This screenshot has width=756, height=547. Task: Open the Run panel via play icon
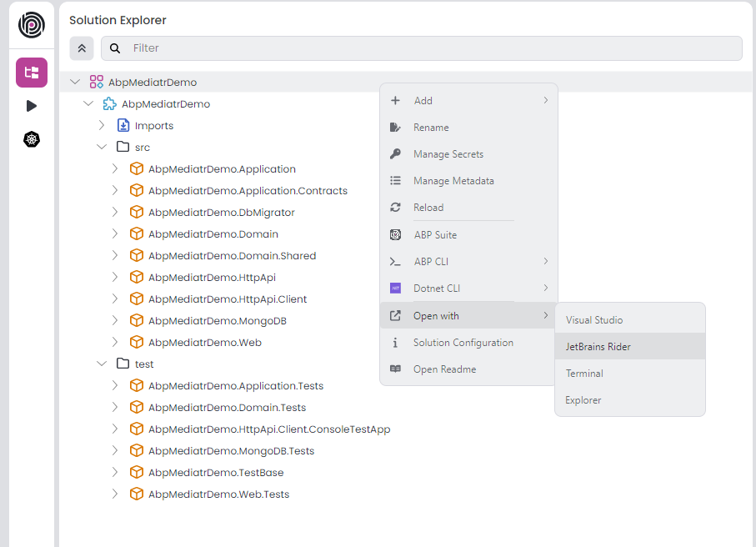[31, 106]
